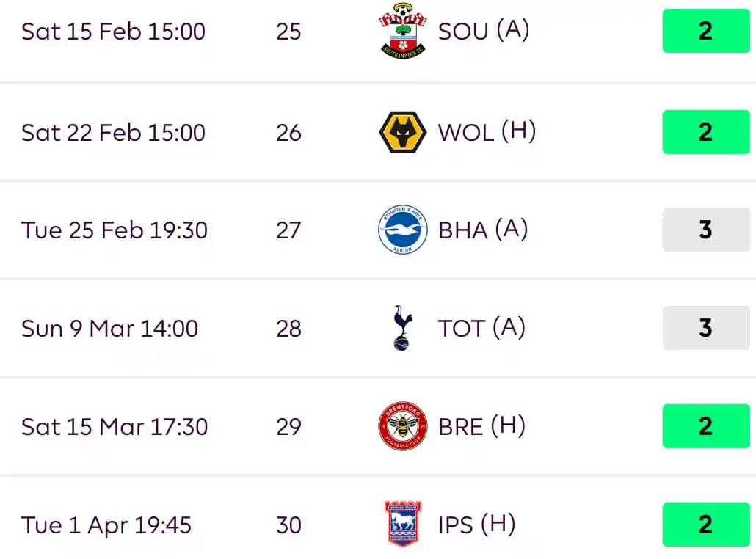Open the WOL (H) fixture label

[x=487, y=132]
